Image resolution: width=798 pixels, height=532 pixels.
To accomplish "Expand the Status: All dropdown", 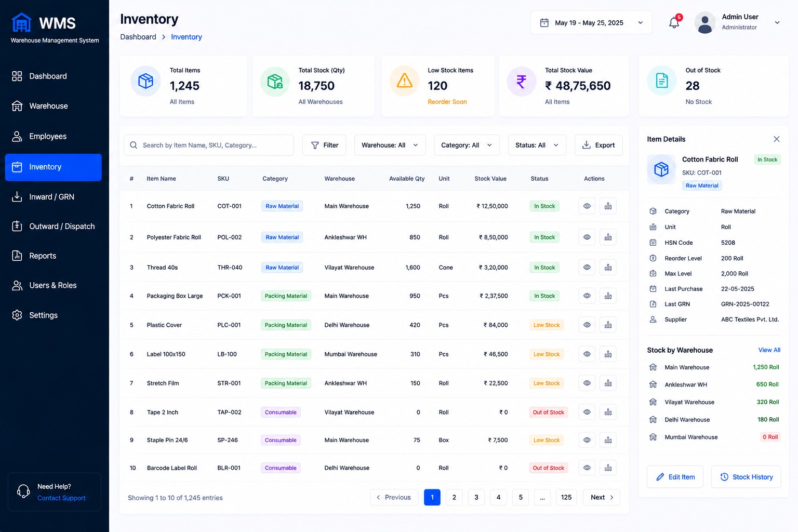I will pyautogui.click(x=537, y=145).
